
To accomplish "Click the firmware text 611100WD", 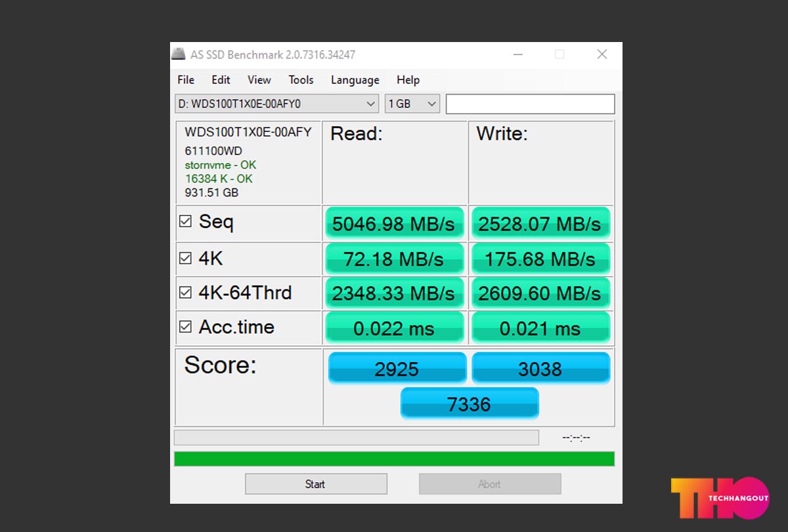I will 213,151.
